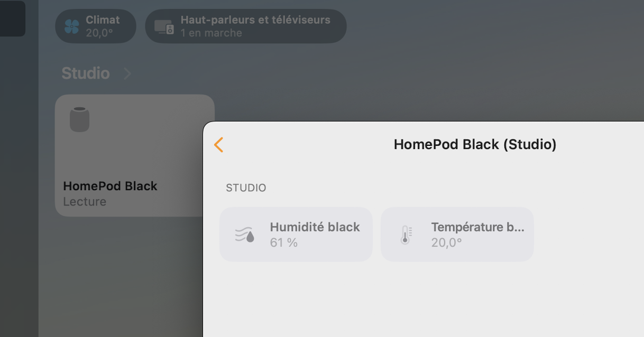
Task: Click the thermometer icon
Action: click(x=406, y=235)
